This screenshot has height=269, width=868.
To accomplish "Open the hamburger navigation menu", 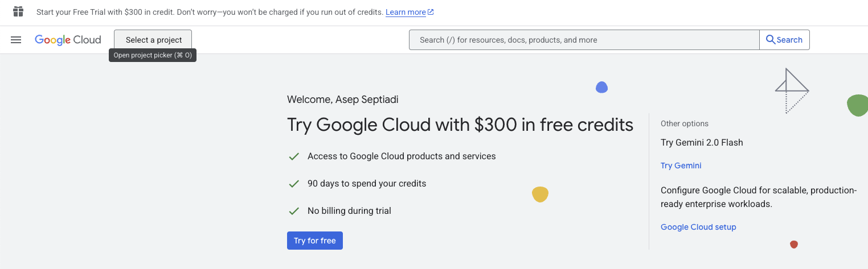I will coord(16,40).
